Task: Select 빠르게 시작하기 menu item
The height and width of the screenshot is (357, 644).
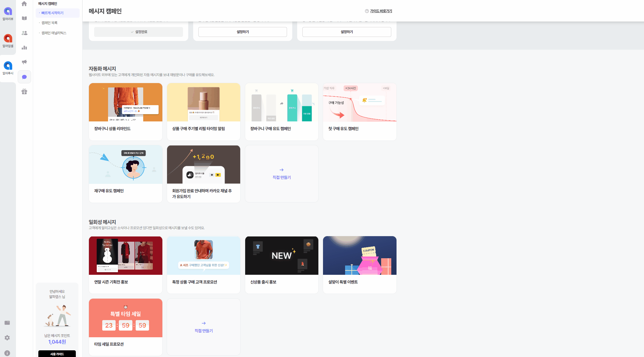Action: coord(52,13)
